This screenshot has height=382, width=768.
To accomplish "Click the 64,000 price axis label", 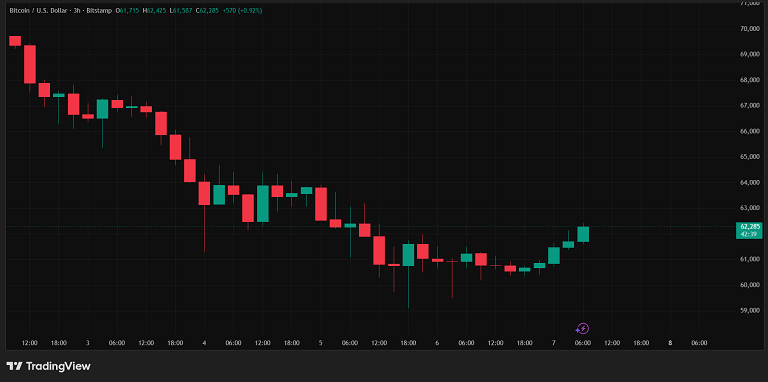I will pos(750,183).
